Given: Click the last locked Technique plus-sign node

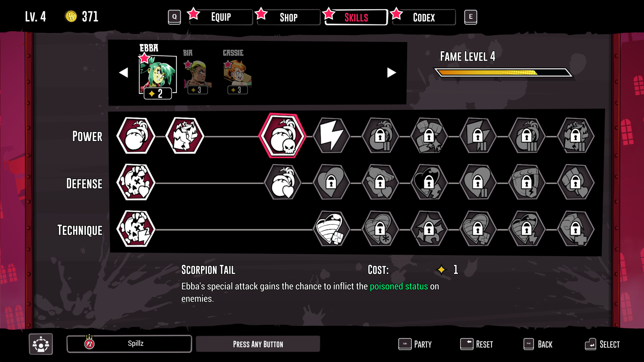Looking at the screenshot, I should tap(576, 229).
